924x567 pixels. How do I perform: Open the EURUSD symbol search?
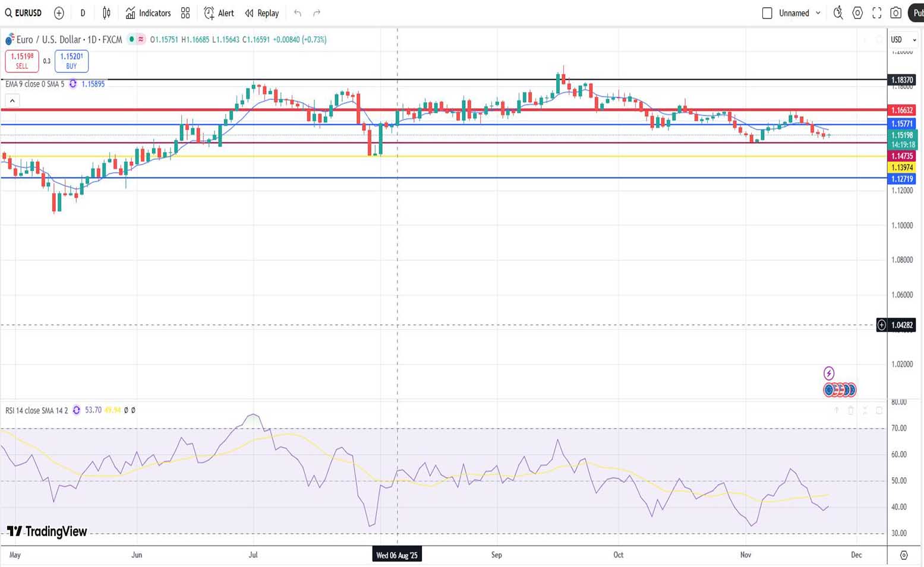(x=24, y=13)
